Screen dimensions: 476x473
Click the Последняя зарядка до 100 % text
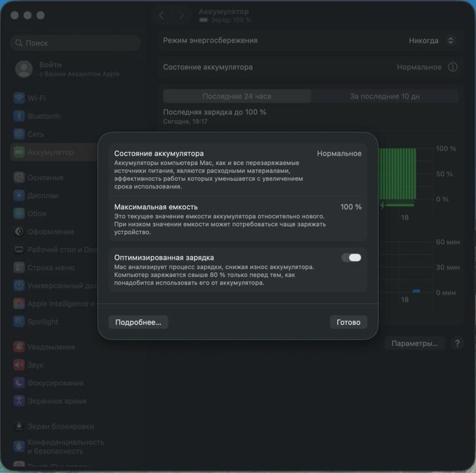(215, 112)
